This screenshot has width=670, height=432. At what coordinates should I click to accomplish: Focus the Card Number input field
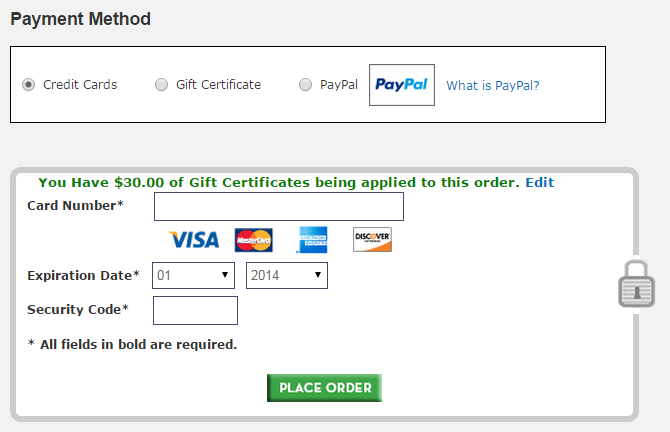pos(279,206)
